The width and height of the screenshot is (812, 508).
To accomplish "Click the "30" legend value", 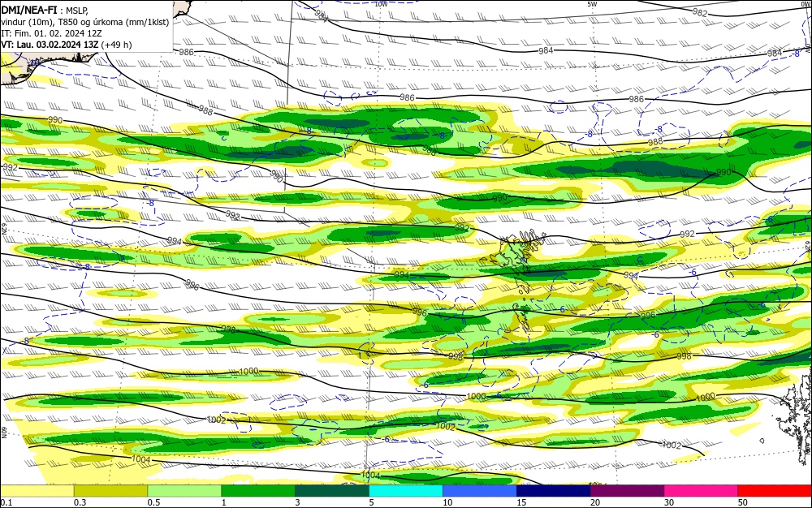I will pyautogui.click(x=669, y=502).
